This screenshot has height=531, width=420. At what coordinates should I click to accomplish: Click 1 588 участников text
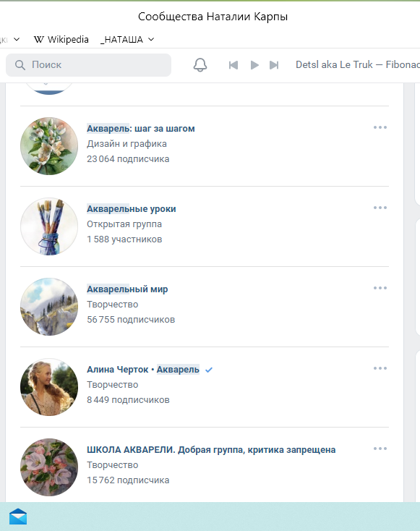[124, 239]
